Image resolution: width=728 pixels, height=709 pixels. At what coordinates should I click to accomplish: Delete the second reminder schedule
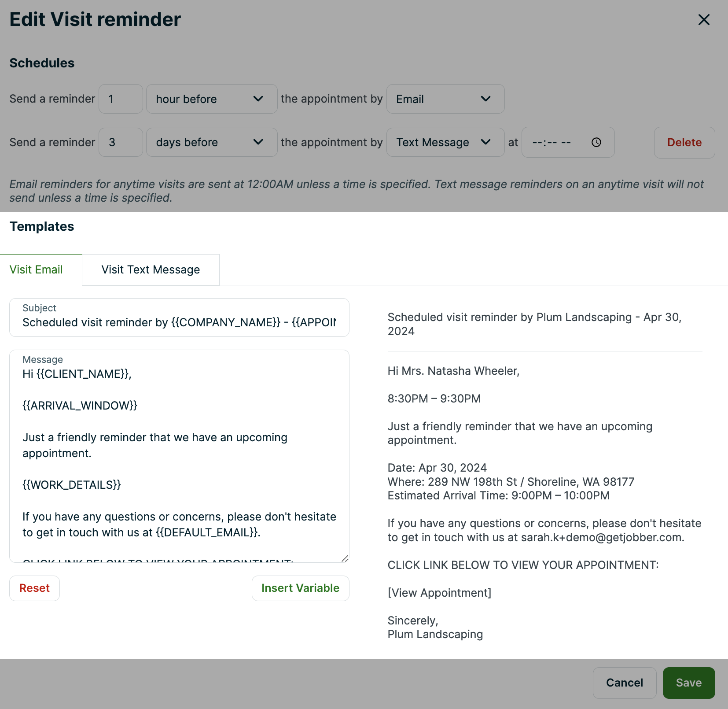[x=684, y=142]
